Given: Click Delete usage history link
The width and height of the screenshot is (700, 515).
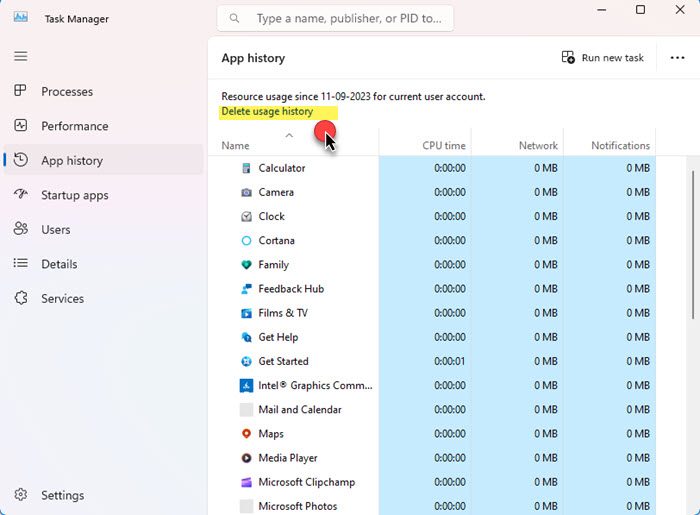Looking at the screenshot, I should tap(267, 111).
